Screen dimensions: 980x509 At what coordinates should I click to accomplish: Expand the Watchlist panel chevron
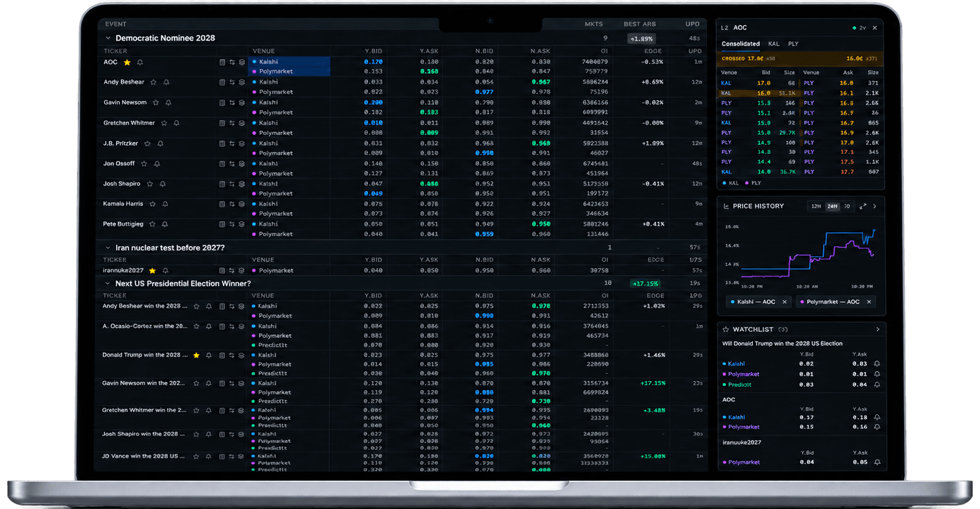877,329
